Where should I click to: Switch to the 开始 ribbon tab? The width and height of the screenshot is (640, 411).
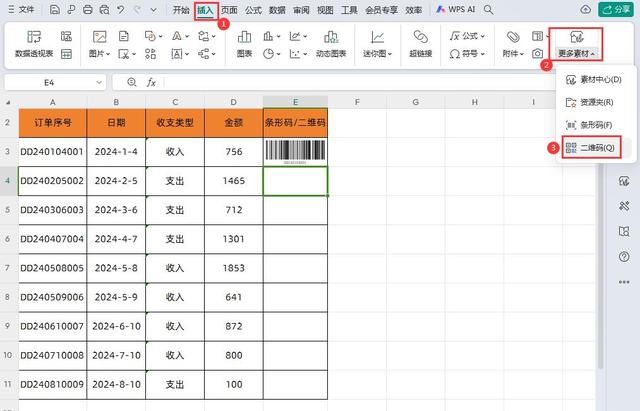point(181,10)
